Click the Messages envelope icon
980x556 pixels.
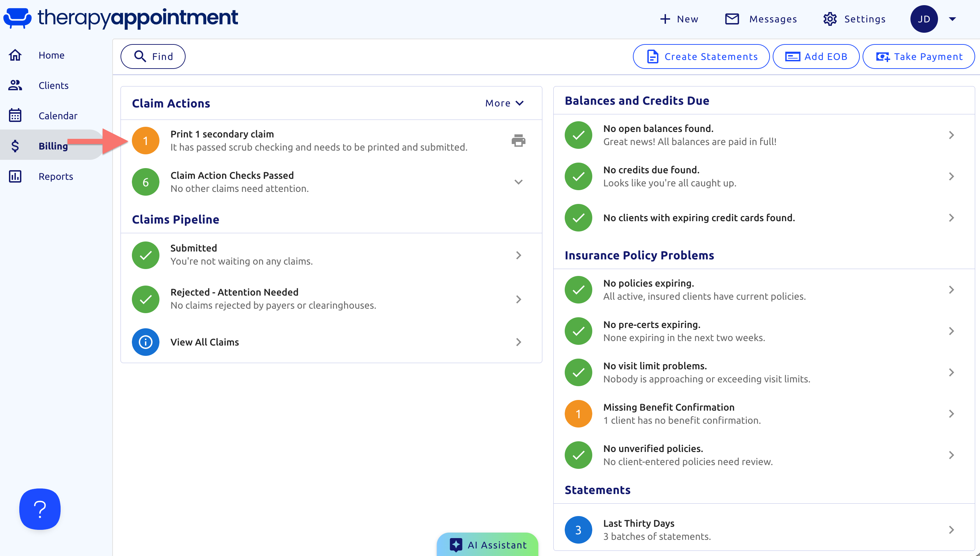[732, 19]
